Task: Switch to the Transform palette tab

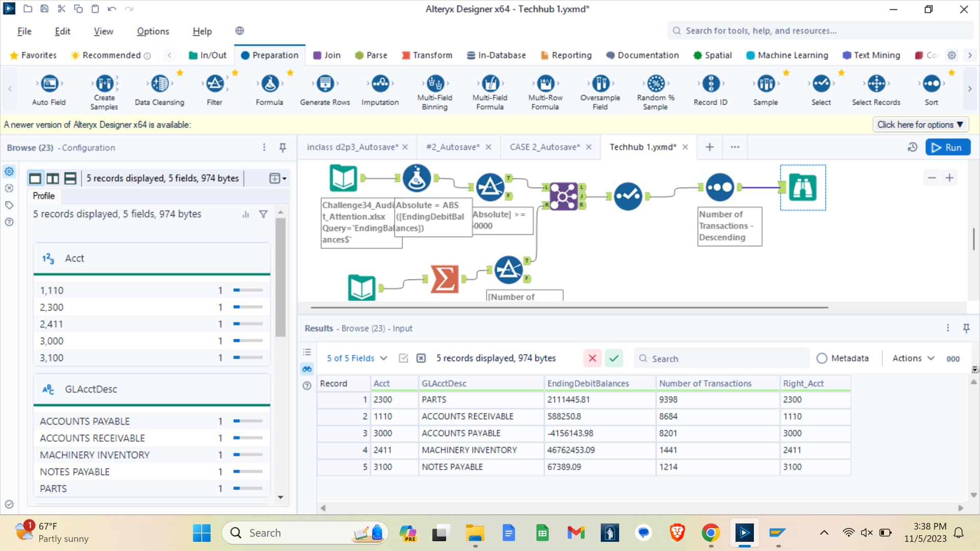Action: (427, 55)
